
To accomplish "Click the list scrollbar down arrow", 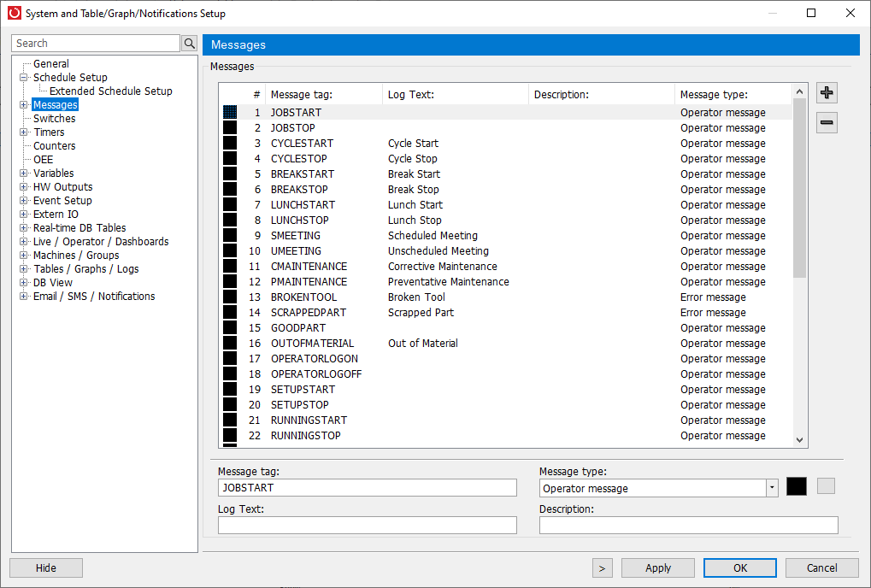I will click(799, 440).
